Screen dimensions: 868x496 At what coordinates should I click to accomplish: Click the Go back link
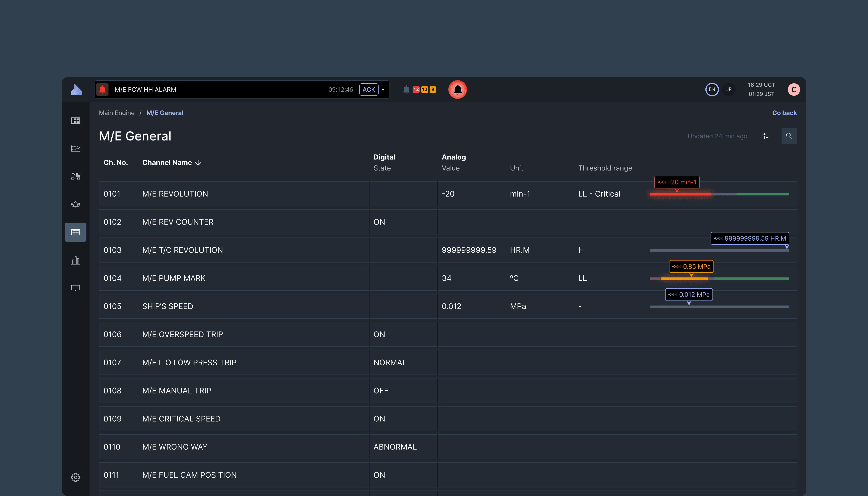click(x=784, y=113)
